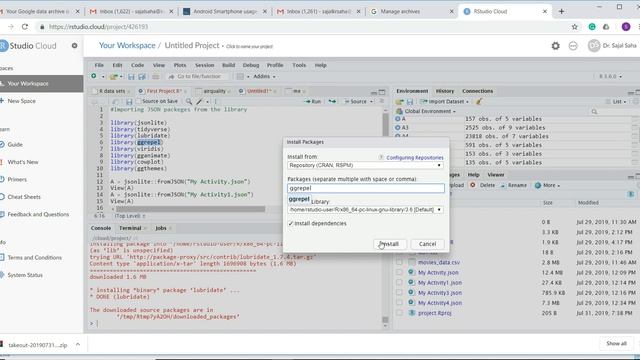The image size is (640, 360).
Task: Click the Rename icon in Files pane
Action: click(x=503, y=185)
